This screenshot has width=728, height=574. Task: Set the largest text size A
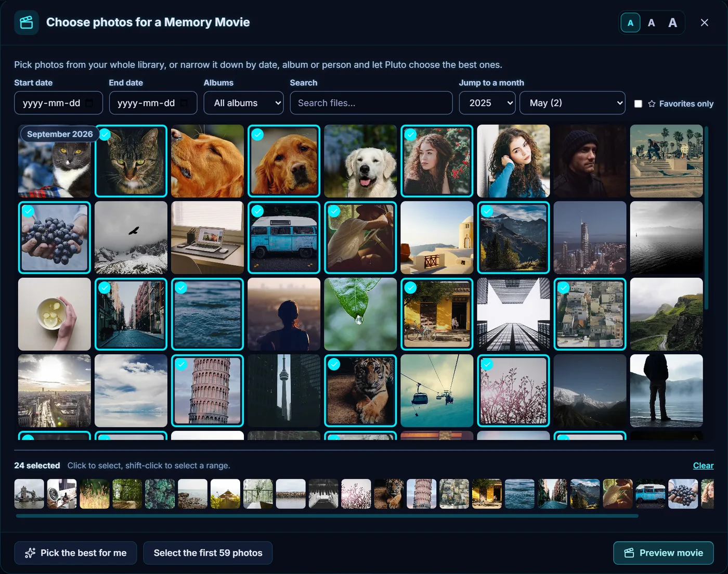click(672, 22)
